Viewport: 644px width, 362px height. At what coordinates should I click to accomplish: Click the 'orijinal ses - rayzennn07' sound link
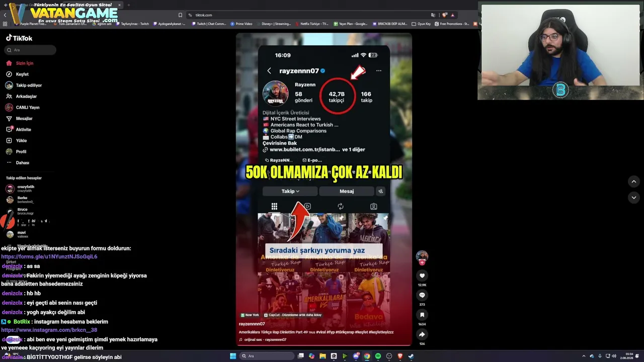[x=263, y=340]
